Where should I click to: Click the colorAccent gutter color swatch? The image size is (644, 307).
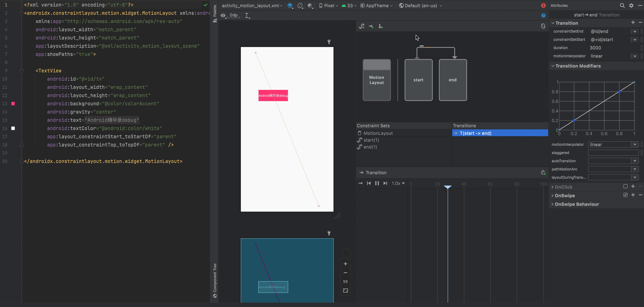coord(13,103)
